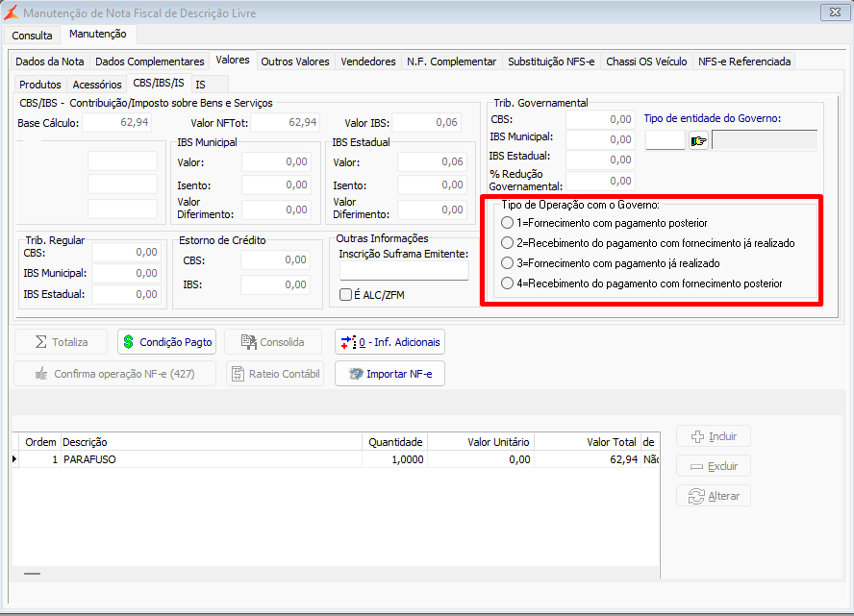Open the N.F. Complementar tab
The image size is (854, 616).
[451, 62]
